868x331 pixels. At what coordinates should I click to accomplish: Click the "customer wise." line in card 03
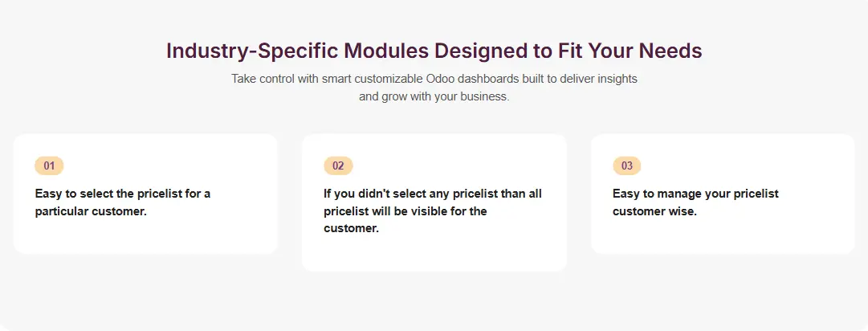(x=654, y=211)
